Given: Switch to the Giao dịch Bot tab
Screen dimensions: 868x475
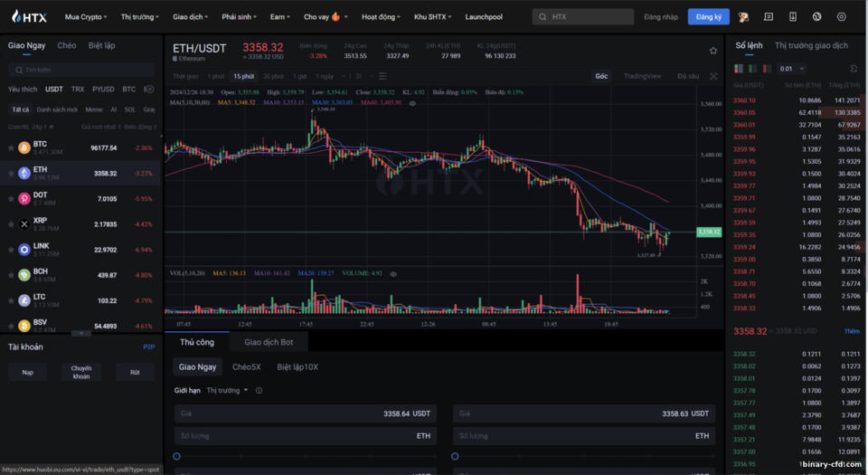Looking at the screenshot, I should pos(269,342).
